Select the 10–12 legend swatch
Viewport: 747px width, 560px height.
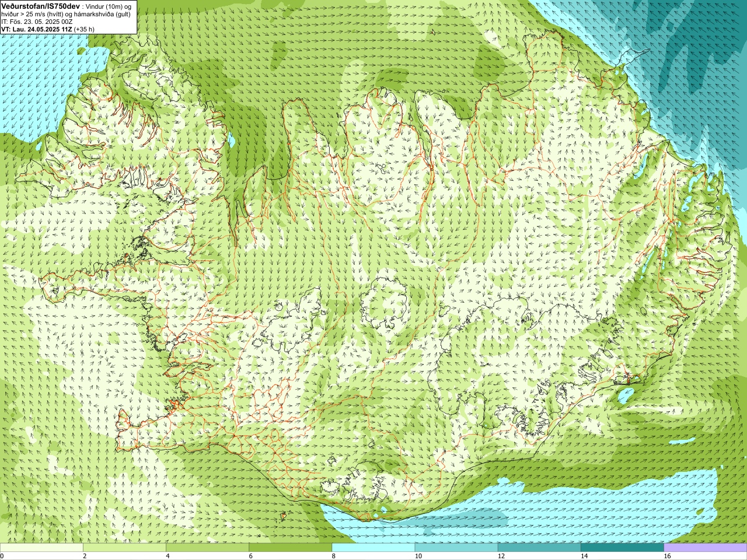(x=456, y=548)
